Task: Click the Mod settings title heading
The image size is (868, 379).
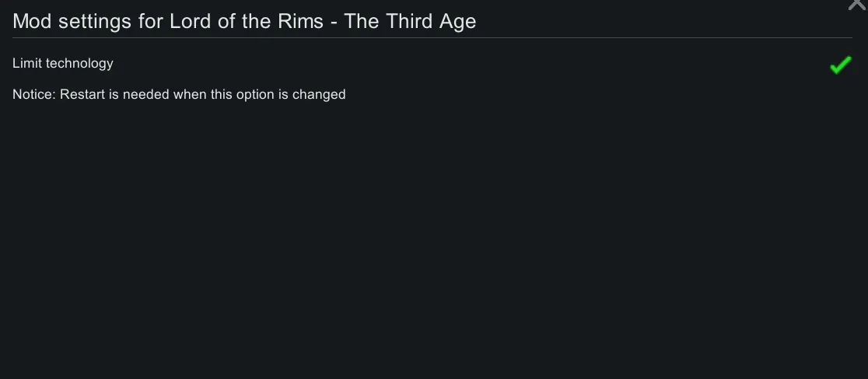Action: tap(244, 21)
